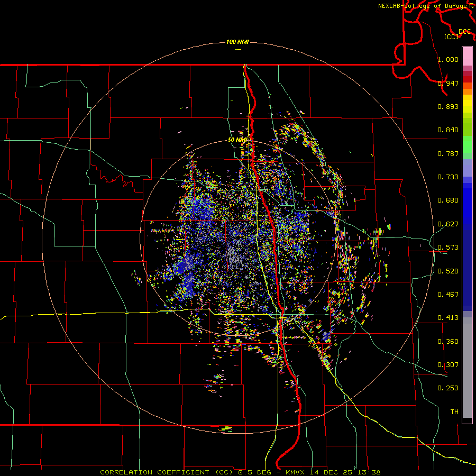This screenshot has width=476, height=476.
Task: Click the 100 NMI range ring label
Action: (237, 42)
